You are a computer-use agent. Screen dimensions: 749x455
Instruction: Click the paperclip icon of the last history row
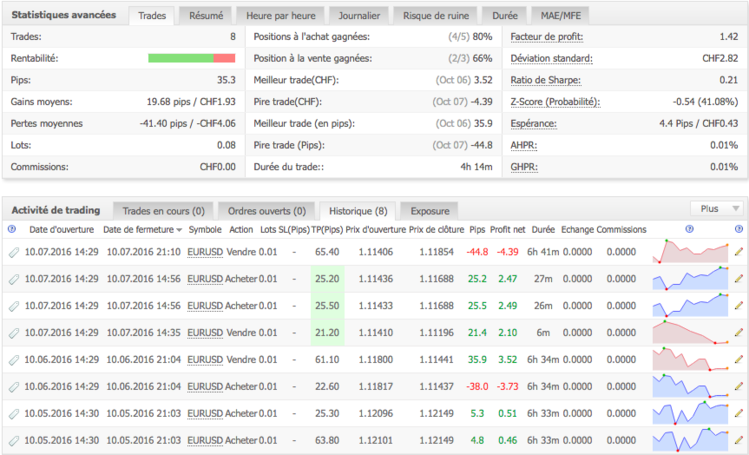click(14, 439)
